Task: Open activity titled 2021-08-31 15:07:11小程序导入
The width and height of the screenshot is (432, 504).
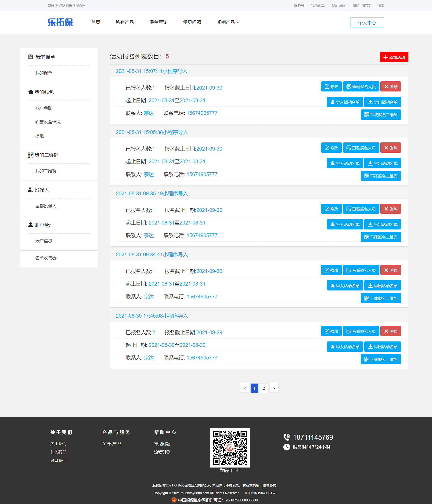Action: [x=152, y=71]
